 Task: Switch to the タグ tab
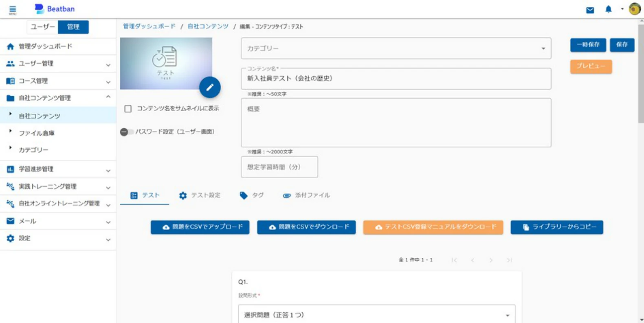point(252,196)
